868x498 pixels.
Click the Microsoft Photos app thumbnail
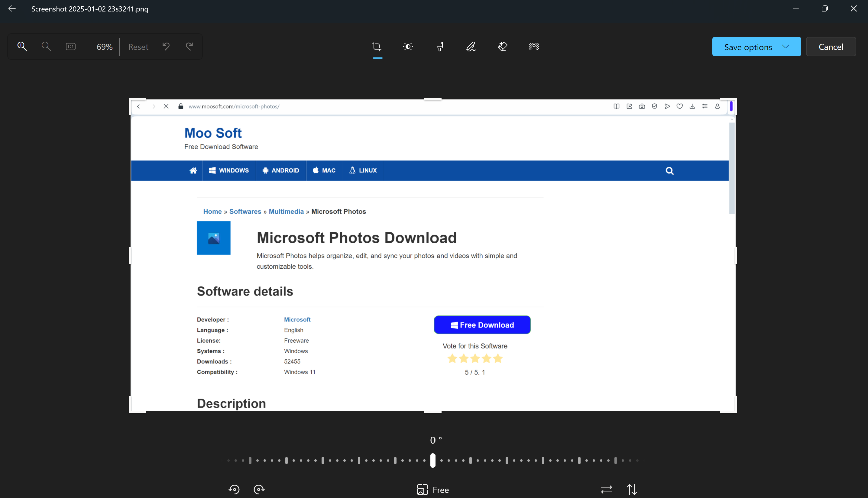pos(214,238)
